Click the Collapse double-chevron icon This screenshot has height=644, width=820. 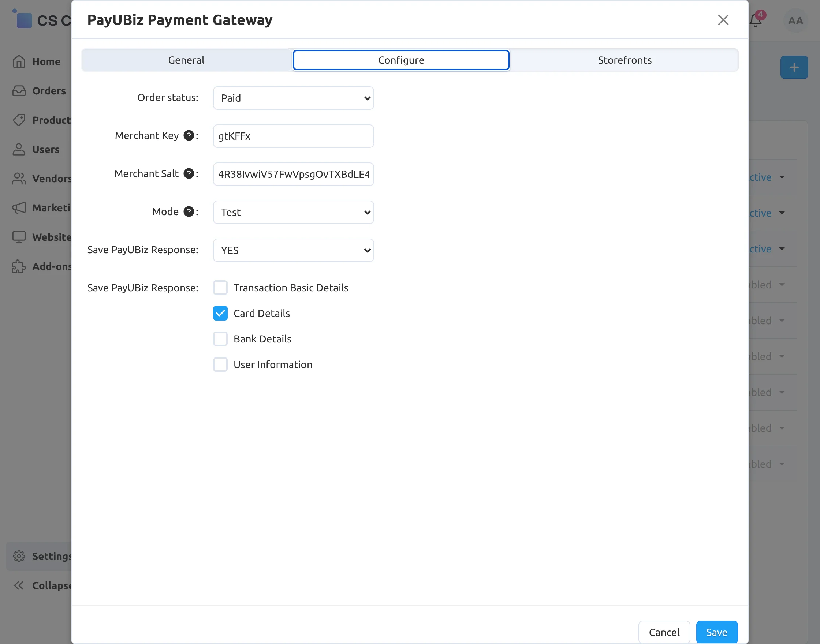(x=19, y=585)
